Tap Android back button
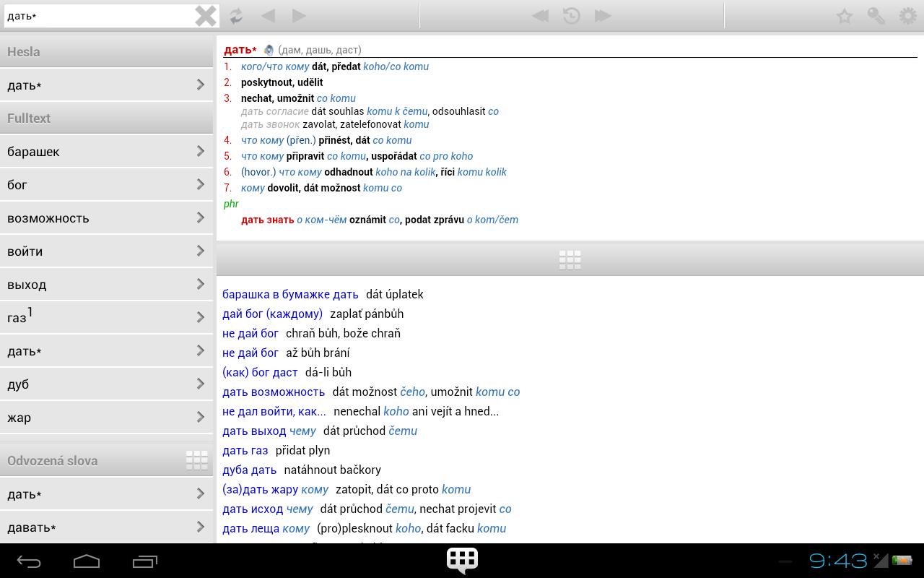 click(29, 561)
